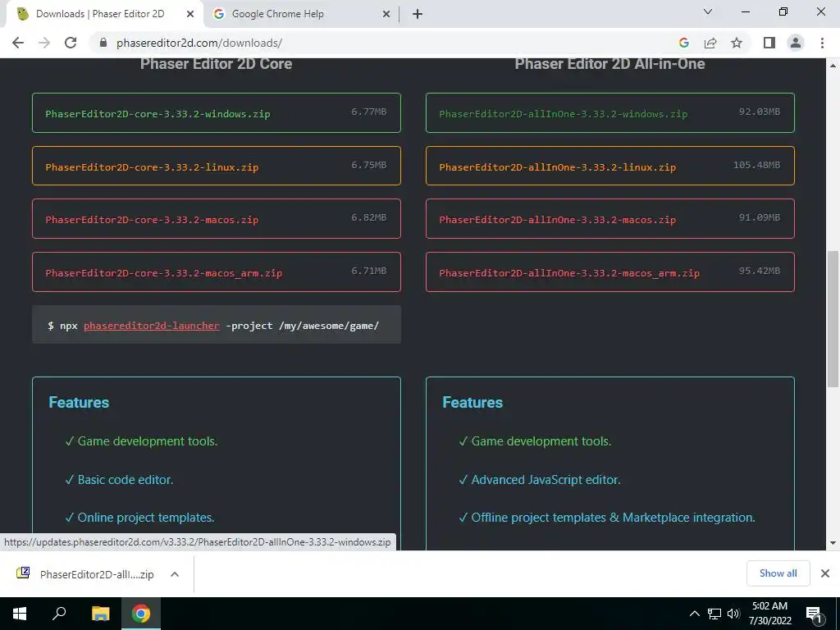Image resolution: width=840 pixels, height=630 pixels.
Task: Click the Phaser Editor 2D All-in-One heading
Action: [x=609, y=64]
